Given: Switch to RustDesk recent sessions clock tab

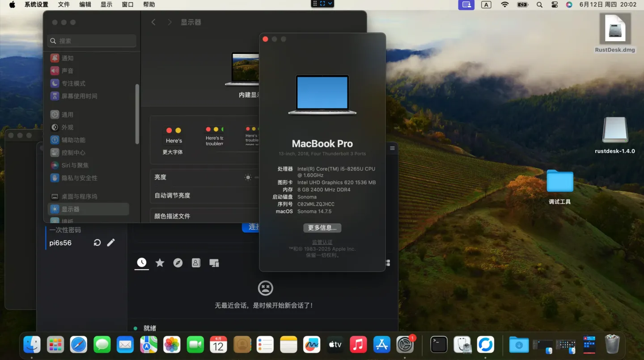Looking at the screenshot, I should pos(142,263).
